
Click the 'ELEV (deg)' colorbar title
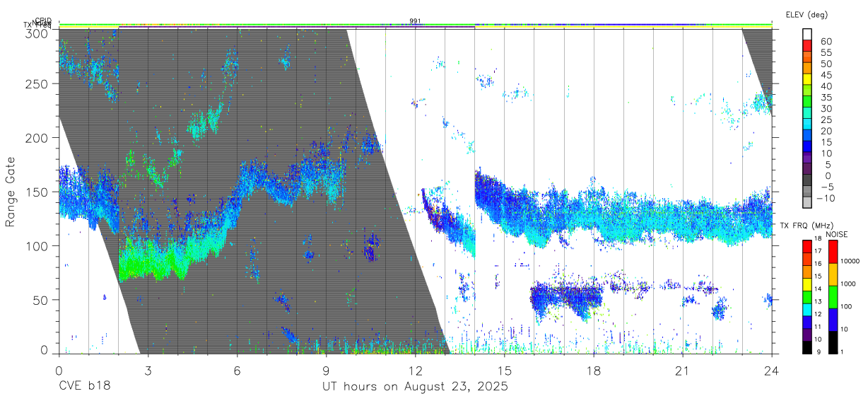807,15
